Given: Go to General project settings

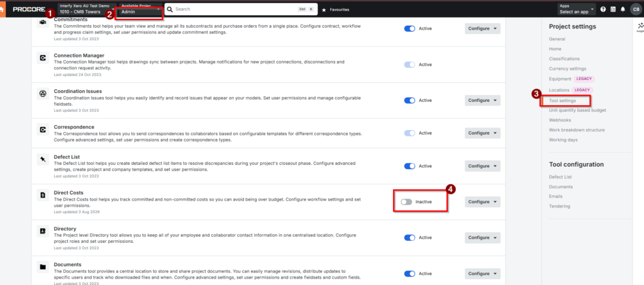Looking at the screenshot, I should tap(557, 39).
